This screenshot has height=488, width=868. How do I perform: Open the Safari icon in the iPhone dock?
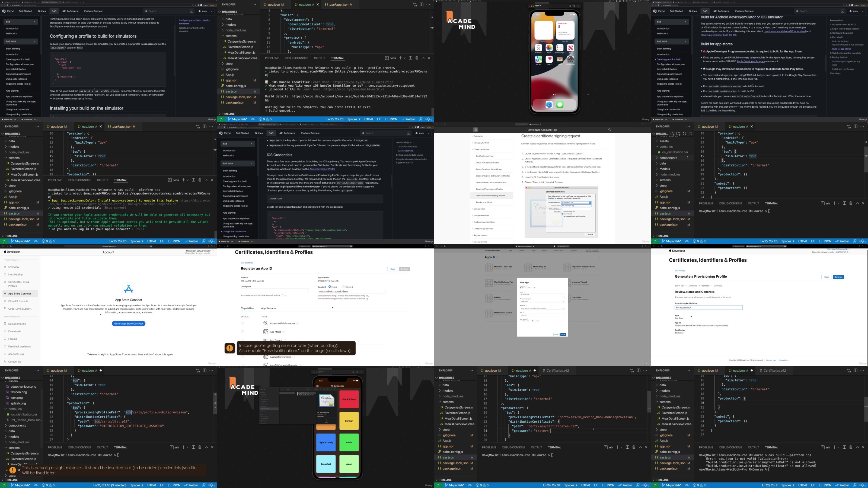pos(549,105)
